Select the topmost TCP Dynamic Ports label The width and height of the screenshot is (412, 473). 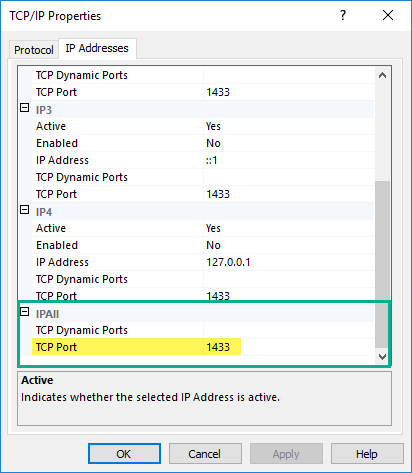coord(82,75)
